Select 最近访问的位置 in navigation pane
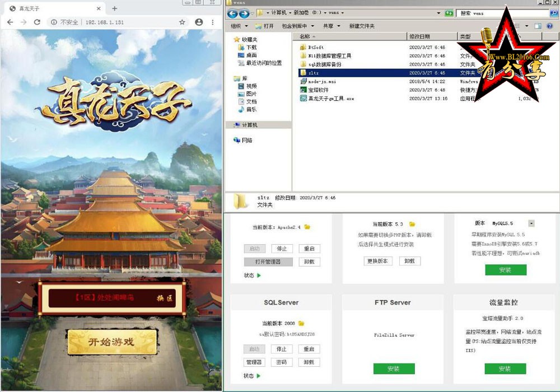Image resolution: width=560 pixels, height=392 pixels. (260, 63)
